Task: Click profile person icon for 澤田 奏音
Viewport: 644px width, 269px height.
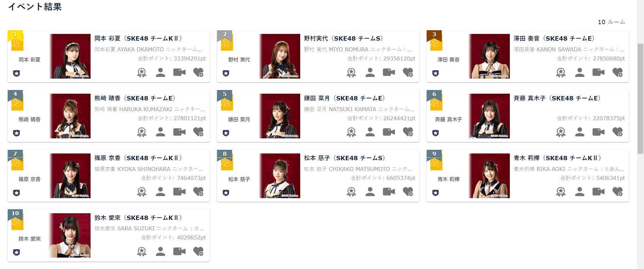Action: click(x=580, y=73)
